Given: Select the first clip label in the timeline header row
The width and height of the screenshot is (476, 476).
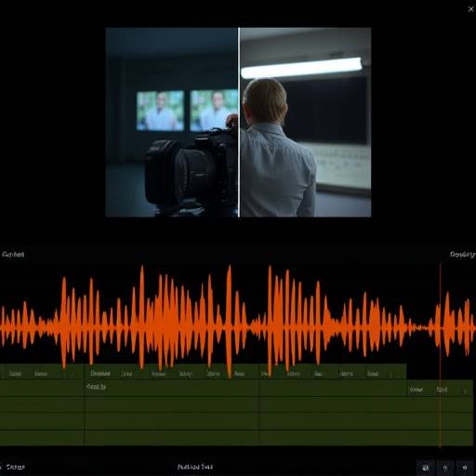Looking at the screenshot, I should tap(15, 374).
